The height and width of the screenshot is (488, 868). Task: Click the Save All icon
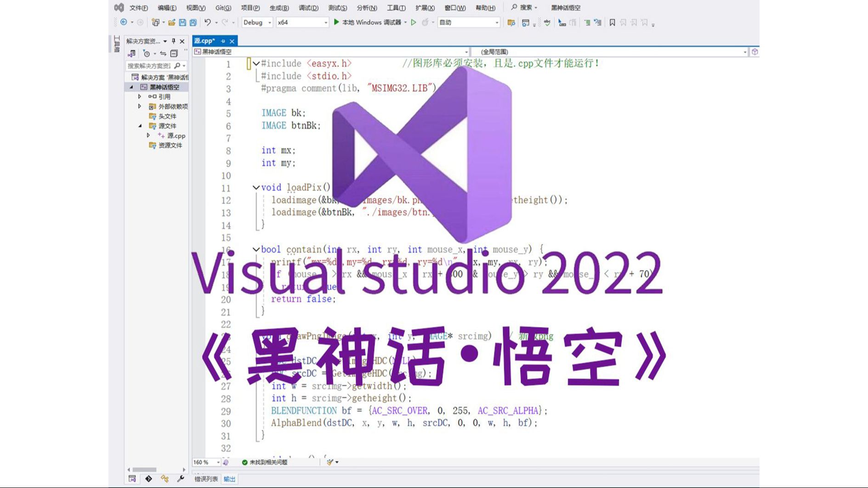[x=193, y=22]
